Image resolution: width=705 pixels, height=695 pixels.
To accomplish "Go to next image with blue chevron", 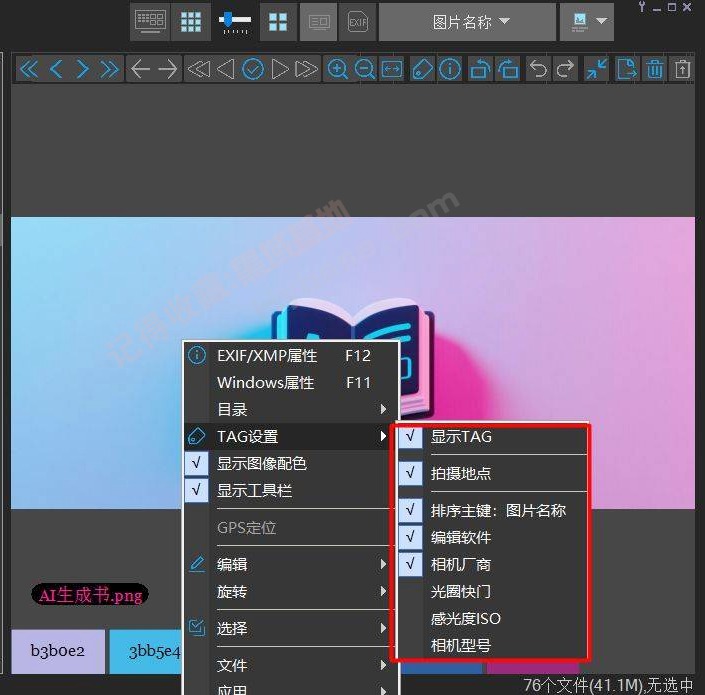I will (82, 69).
